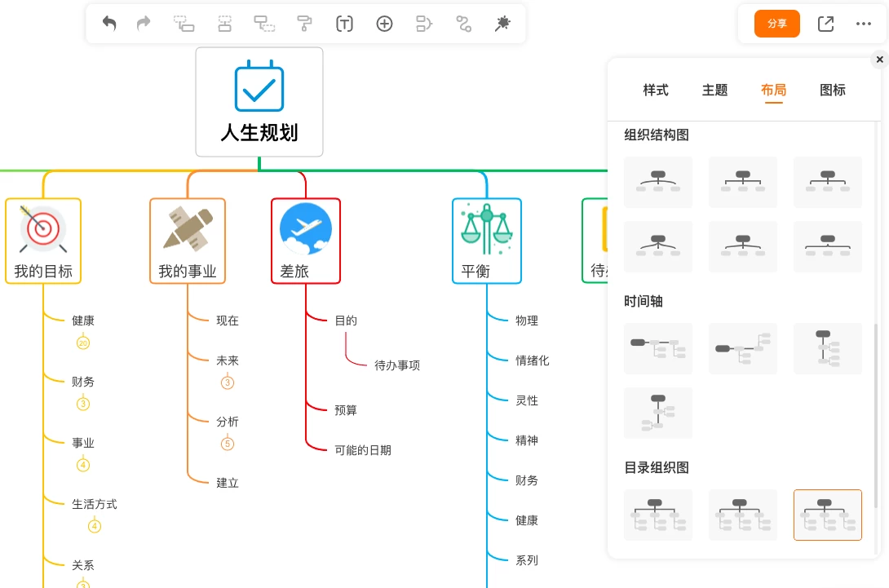Click the 现在 subtopic
The width and height of the screenshot is (889, 588).
pyautogui.click(x=228, y=321)
